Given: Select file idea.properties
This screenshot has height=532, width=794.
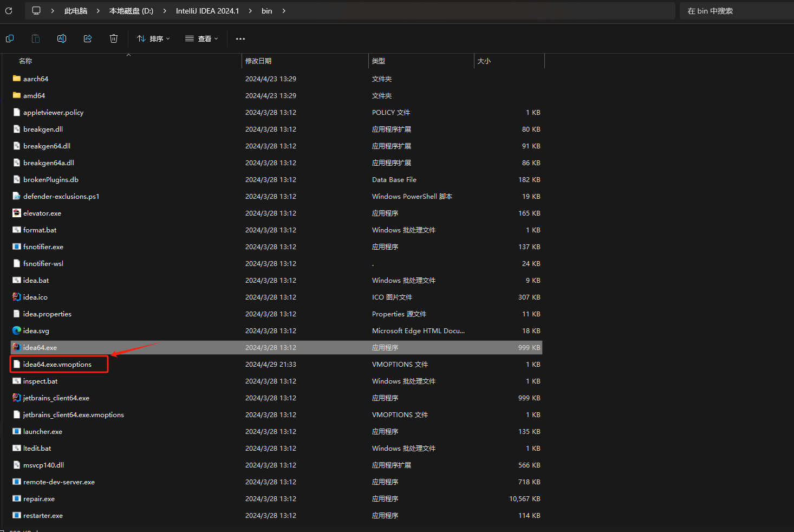Looking at the screenshot, I should pos(47,314).
